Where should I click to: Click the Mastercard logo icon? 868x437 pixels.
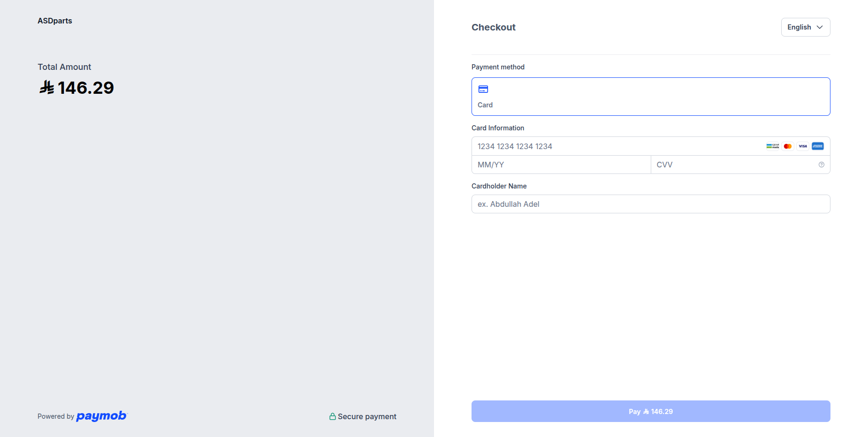pos(788,146)
